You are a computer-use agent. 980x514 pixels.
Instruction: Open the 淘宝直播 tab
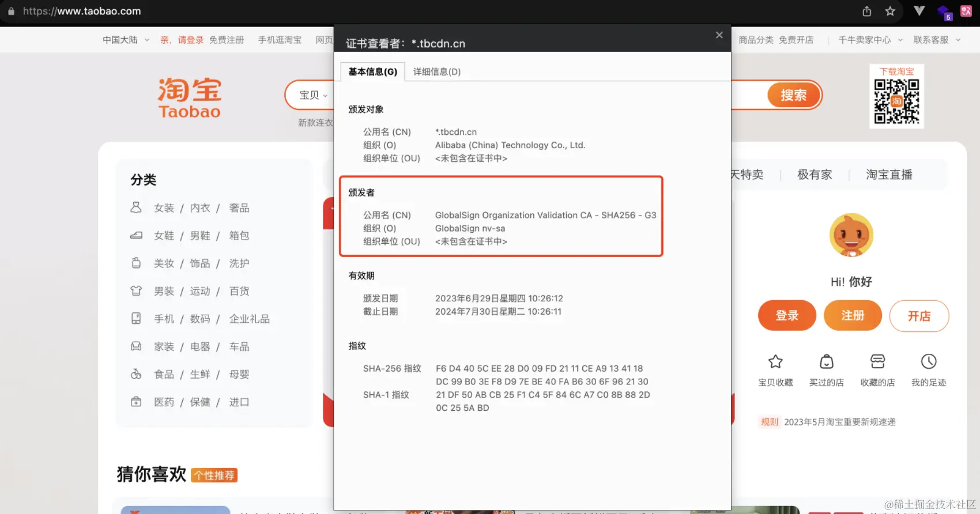click(x=889, y=175)
